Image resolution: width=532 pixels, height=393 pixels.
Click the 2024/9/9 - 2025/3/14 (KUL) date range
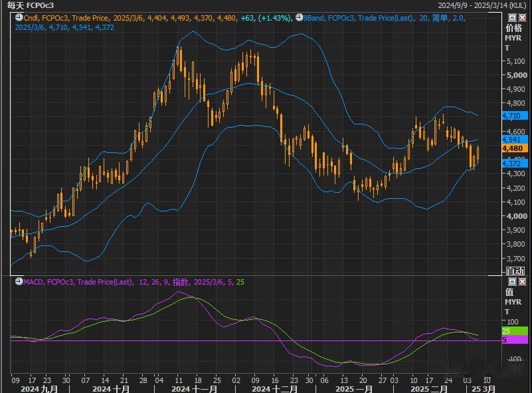[x=482, y=5]
